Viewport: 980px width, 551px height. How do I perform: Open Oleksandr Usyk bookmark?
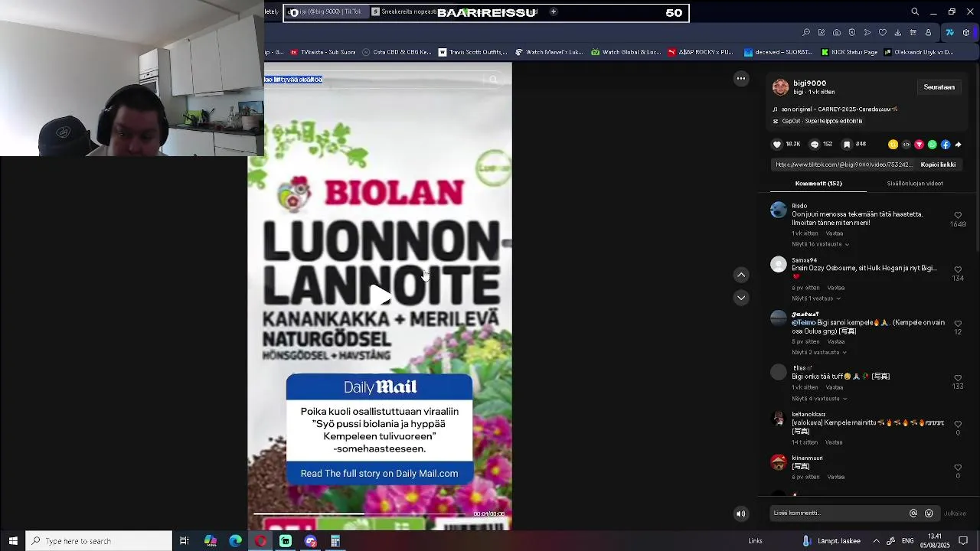pos(919,53)
